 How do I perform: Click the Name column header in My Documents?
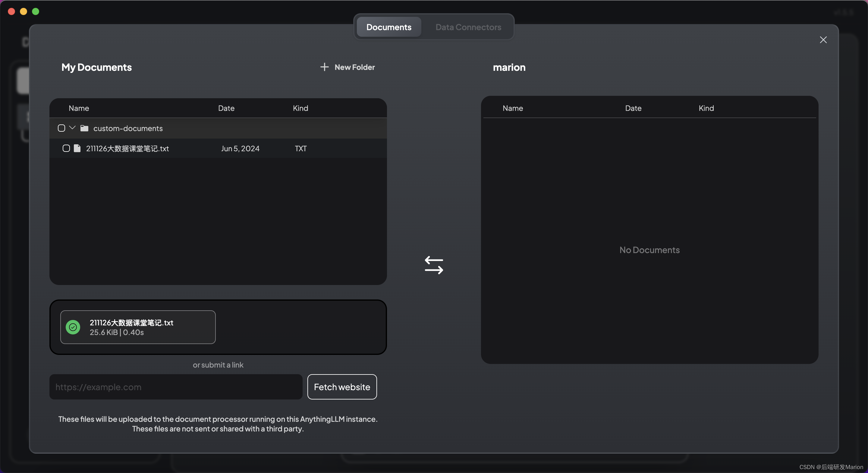click(x=79, y=108)
